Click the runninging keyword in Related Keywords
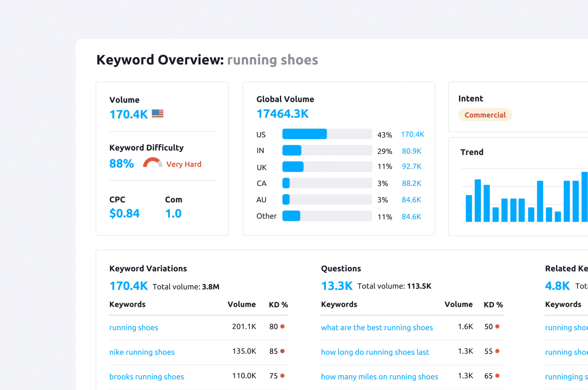 pos(566,377)
